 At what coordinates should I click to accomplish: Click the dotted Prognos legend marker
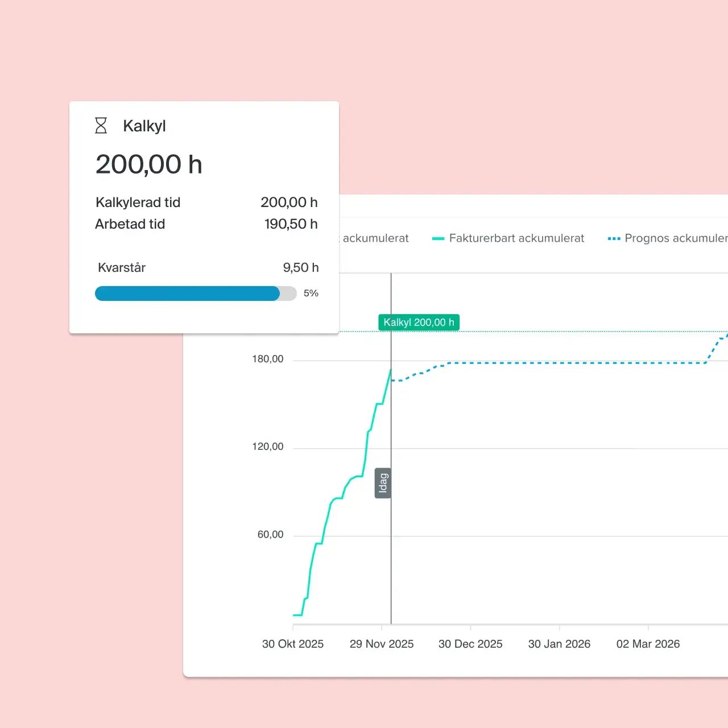point(614,239)
